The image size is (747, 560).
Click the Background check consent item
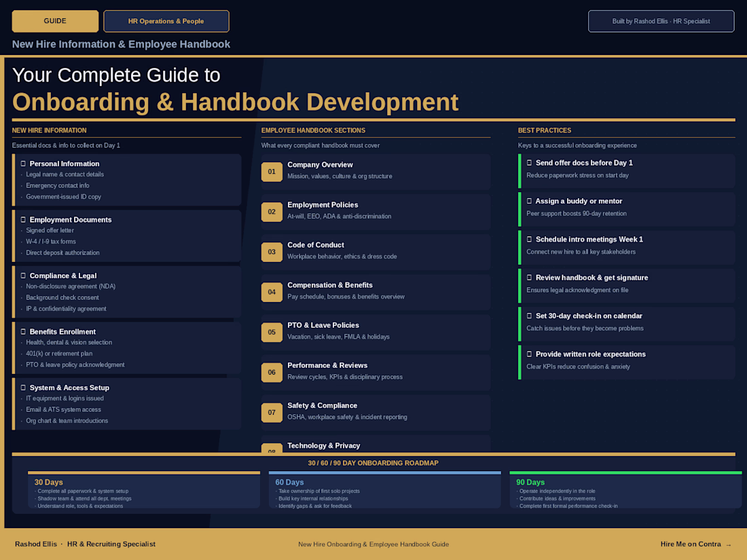[x=62, y=297]
